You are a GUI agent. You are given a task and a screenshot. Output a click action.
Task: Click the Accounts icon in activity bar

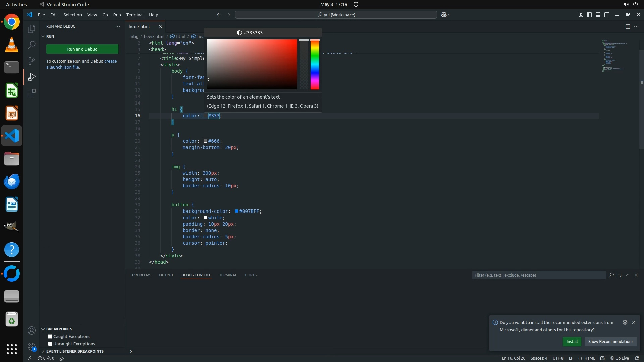pos(31,331)
